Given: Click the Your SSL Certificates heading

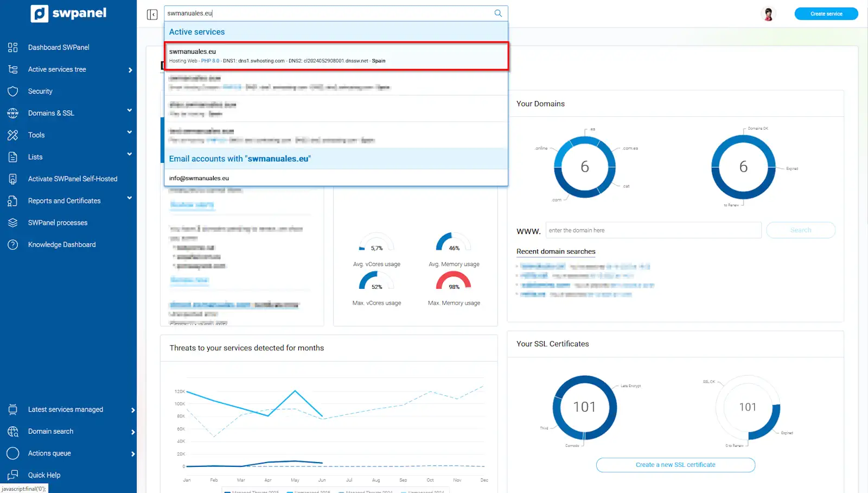Looking at the screenshot, I should [x=553, y=344].
